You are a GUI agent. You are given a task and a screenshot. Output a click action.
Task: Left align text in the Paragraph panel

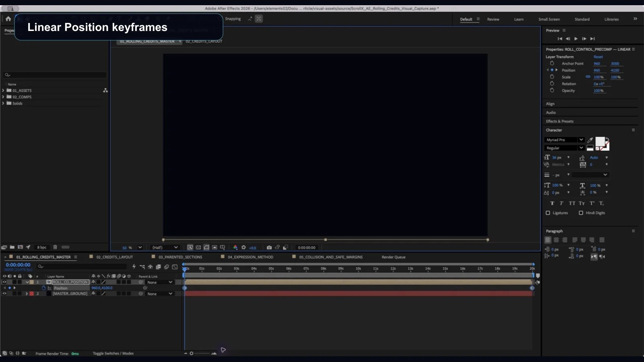548,240
